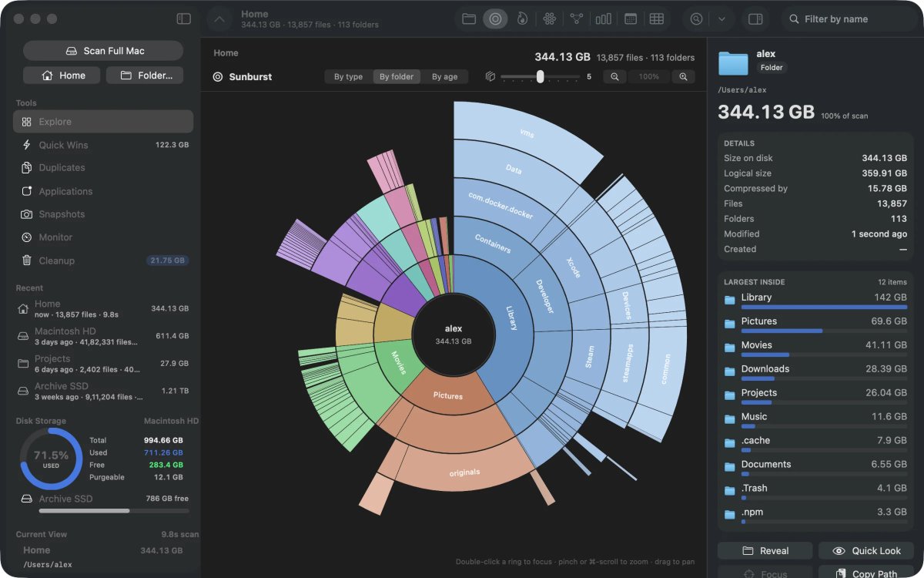Click the Reveal button
Screen dimensions: 924x578
click(765, 551)
